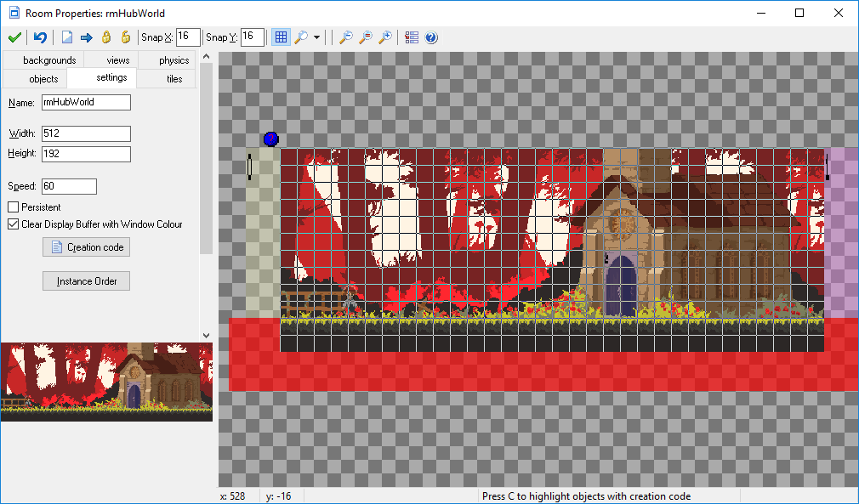Maximize the Room Properties window
Screen dimensions: 859x504
click(x=799, y=13)
